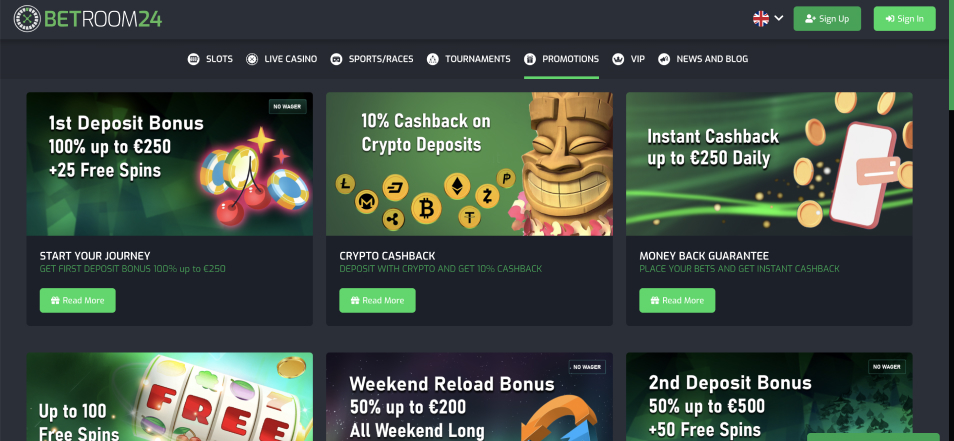Screen dimensions: 954x441
Task: Click the crown icon next to VIP
Action: click(618, 59)
